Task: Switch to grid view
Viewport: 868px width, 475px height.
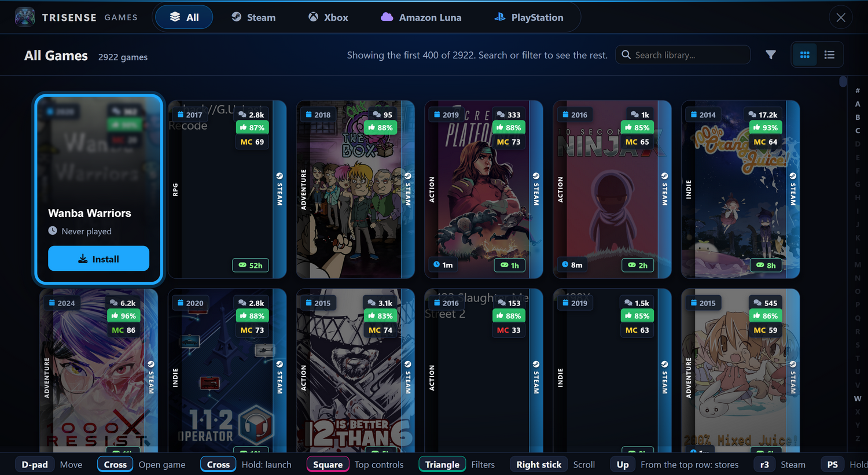Action: coord(804,55)
